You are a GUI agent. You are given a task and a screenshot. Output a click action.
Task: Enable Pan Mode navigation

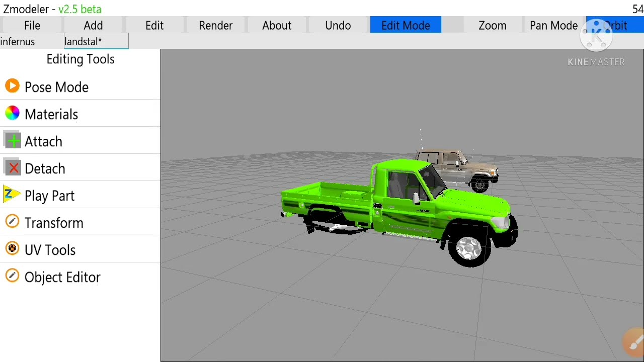553,25
